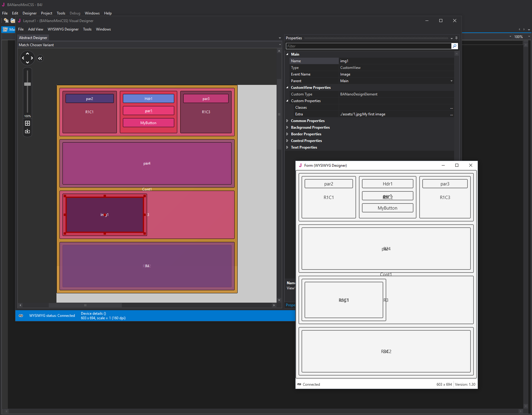Select the Abstract Designer tab

pos(33,38)
